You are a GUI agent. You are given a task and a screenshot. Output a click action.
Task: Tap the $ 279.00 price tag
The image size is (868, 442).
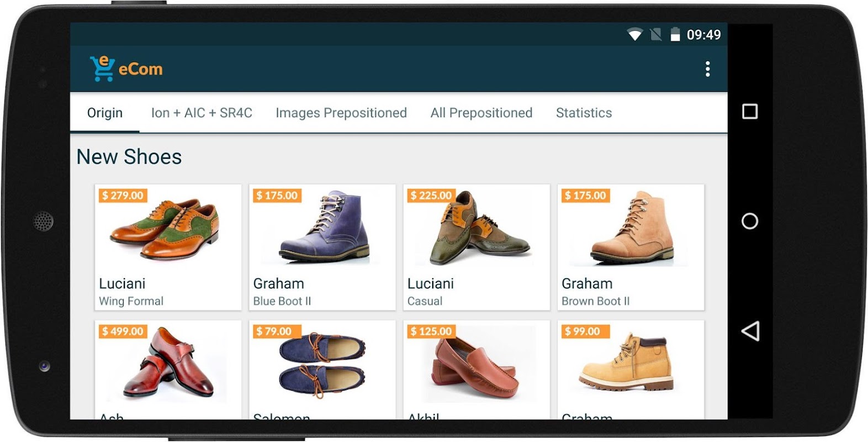click(123, 196)
